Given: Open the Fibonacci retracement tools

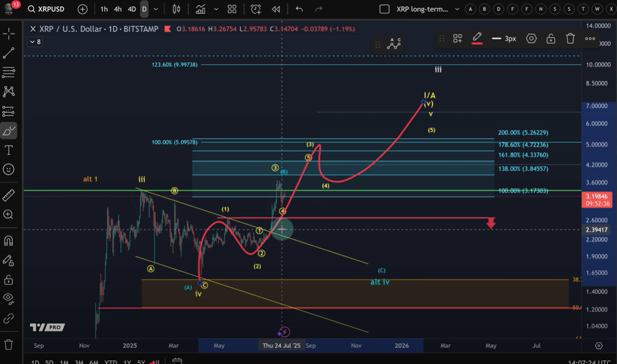Looking at the screenshot, I should click(x=9, y=72).
